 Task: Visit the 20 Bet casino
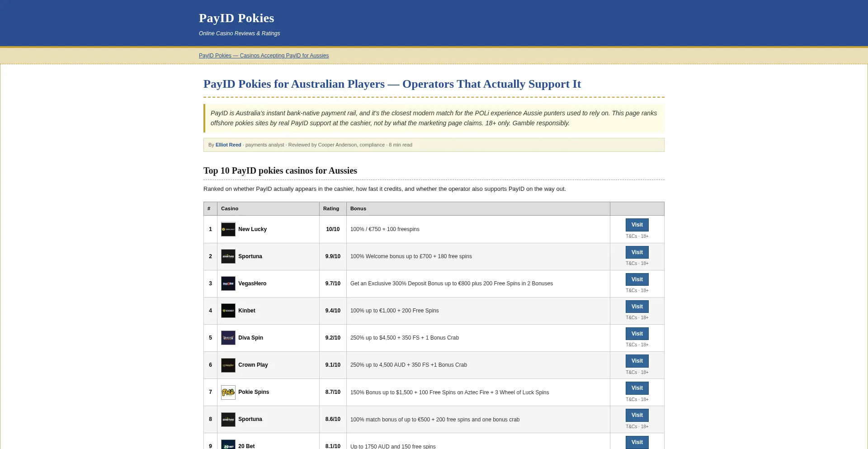(637, 442)
